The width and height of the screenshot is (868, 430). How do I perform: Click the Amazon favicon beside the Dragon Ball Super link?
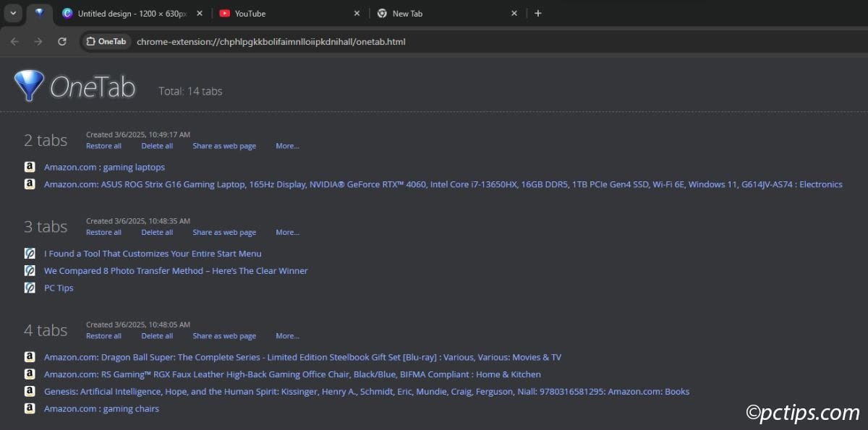(x=30, y=356)
